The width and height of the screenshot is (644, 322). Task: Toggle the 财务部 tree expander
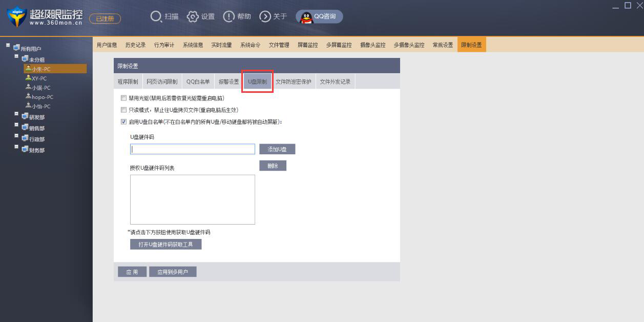click(x=17, y=147)
